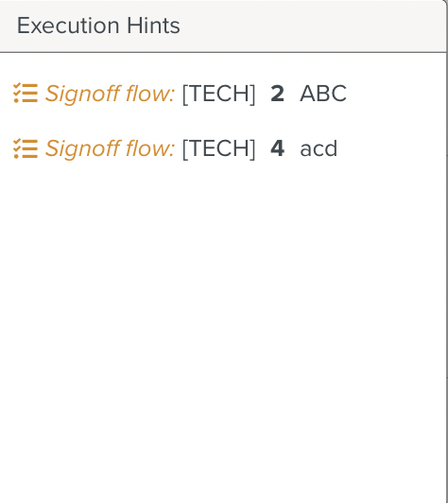The image size is (448, 503).
Task: Click the empty space right of the ABC label
Action: click(x=396, y=94)
